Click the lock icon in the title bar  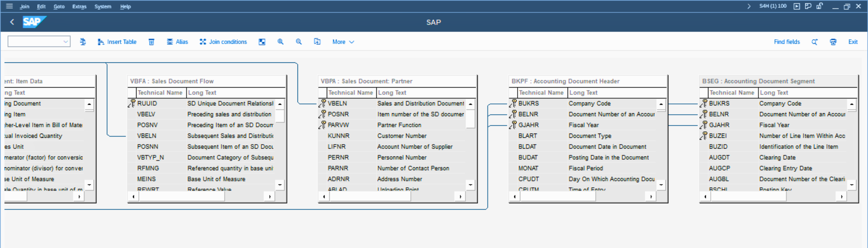[819, 6]
